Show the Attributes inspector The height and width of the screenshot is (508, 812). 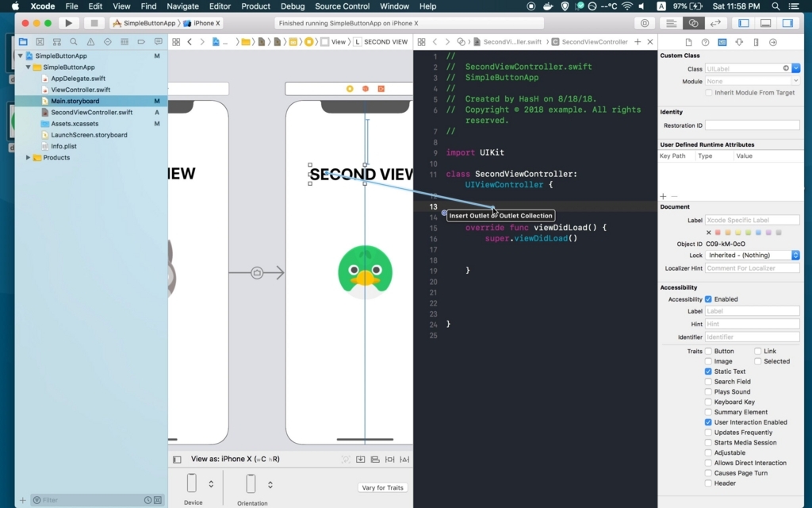pos(739,43)
